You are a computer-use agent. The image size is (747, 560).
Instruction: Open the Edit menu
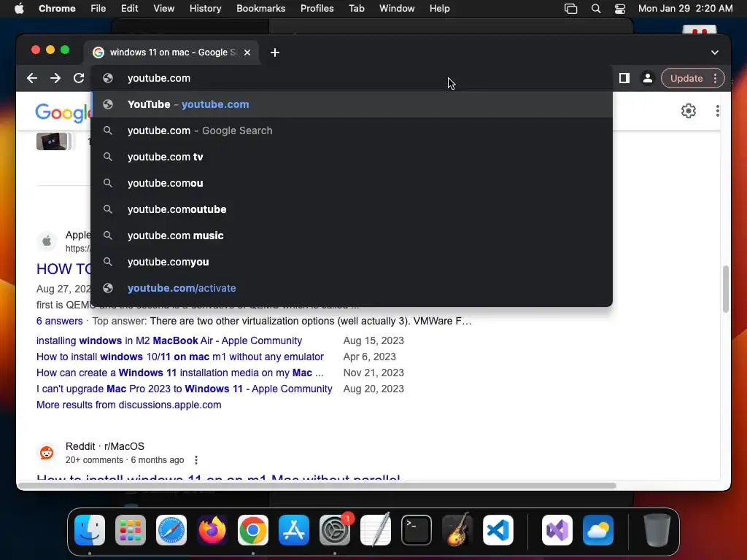point(129,9)
